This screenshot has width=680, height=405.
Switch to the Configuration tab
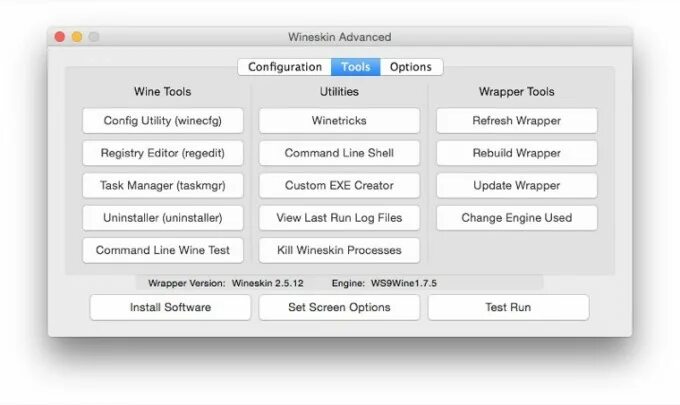[x=284, y=67]
